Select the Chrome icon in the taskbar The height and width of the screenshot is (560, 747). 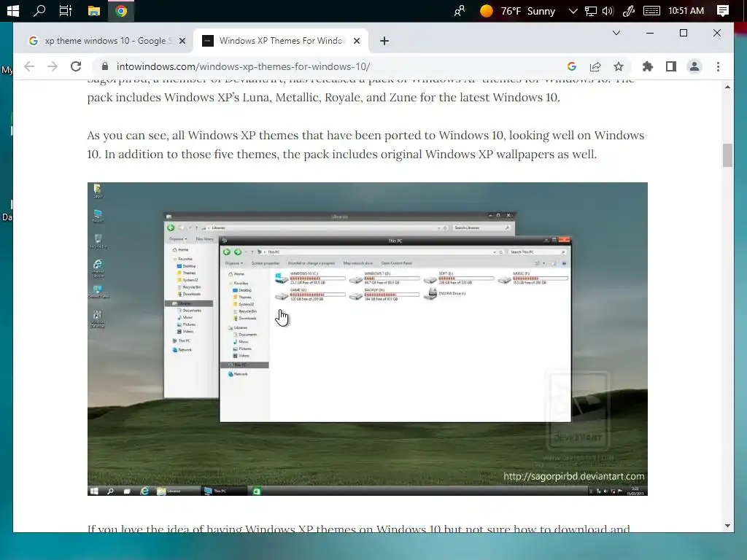click(121, 10)
